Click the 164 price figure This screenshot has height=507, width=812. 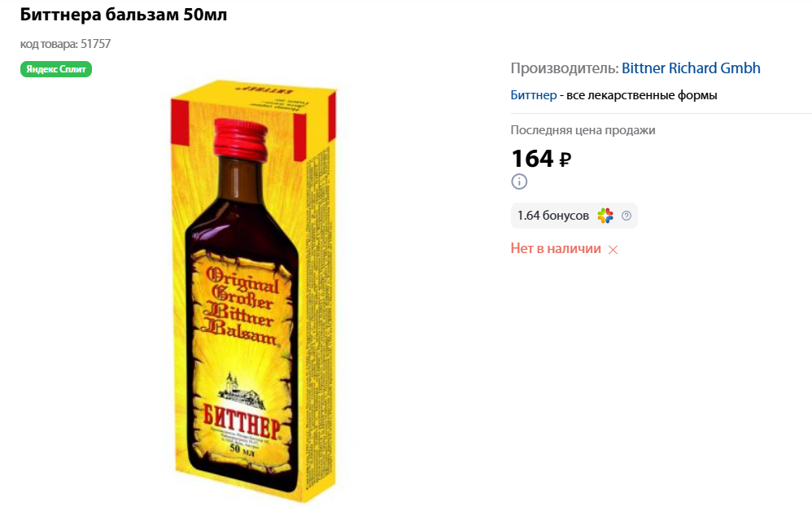[532, 159]
